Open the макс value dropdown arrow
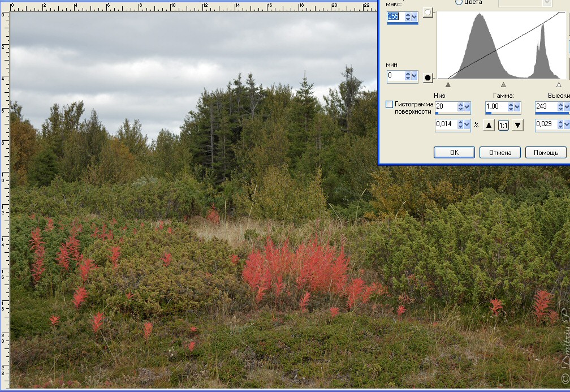This screenshot has width=570, height=392. (x=414, y=17)
